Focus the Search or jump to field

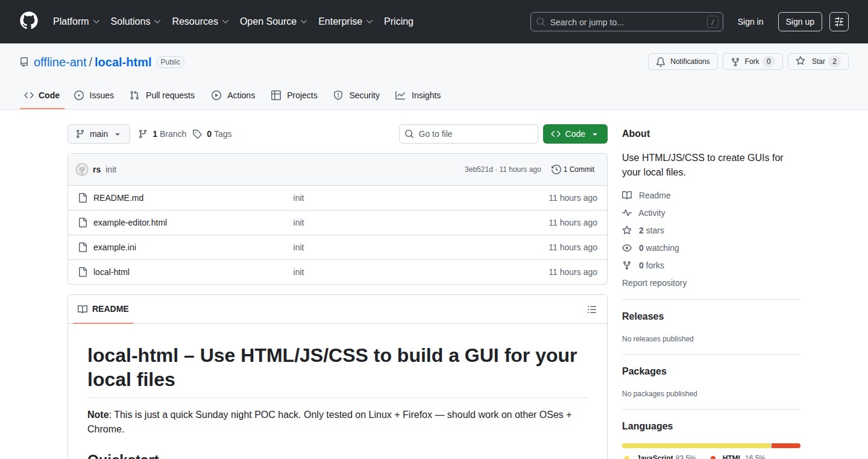[627, 22]
